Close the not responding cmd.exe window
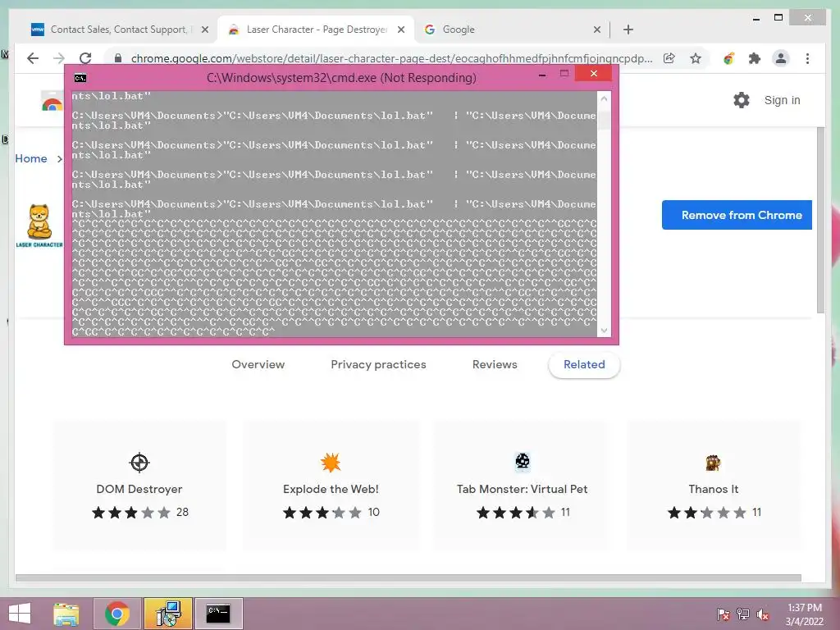The width and height of the screenshot is (840, 630). point(594,73)
